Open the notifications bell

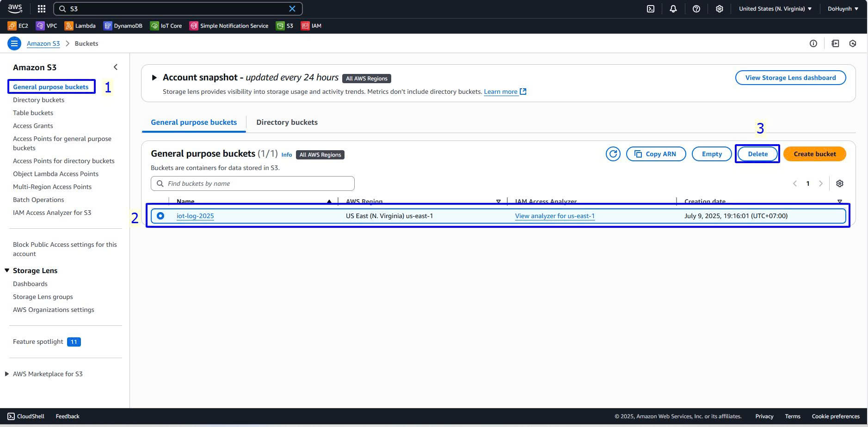pos(673,9)
